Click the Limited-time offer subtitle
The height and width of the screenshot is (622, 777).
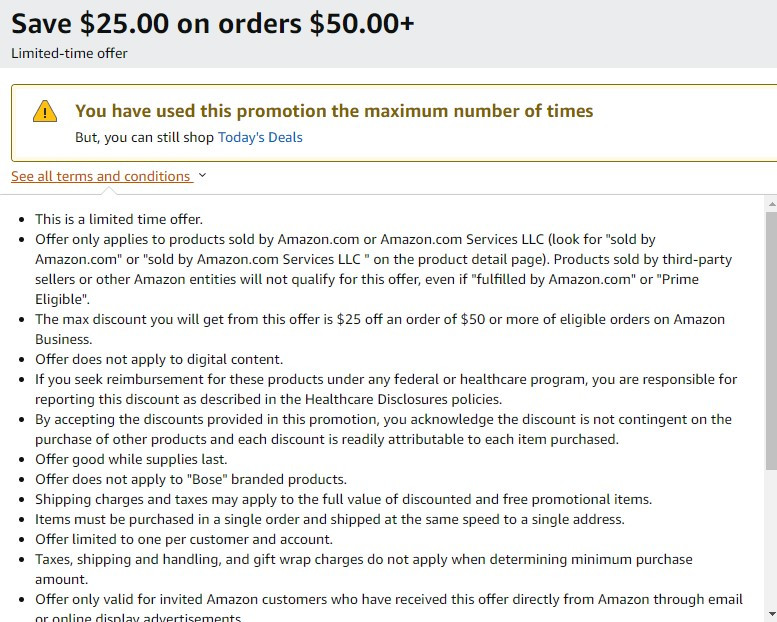(69, 53)
